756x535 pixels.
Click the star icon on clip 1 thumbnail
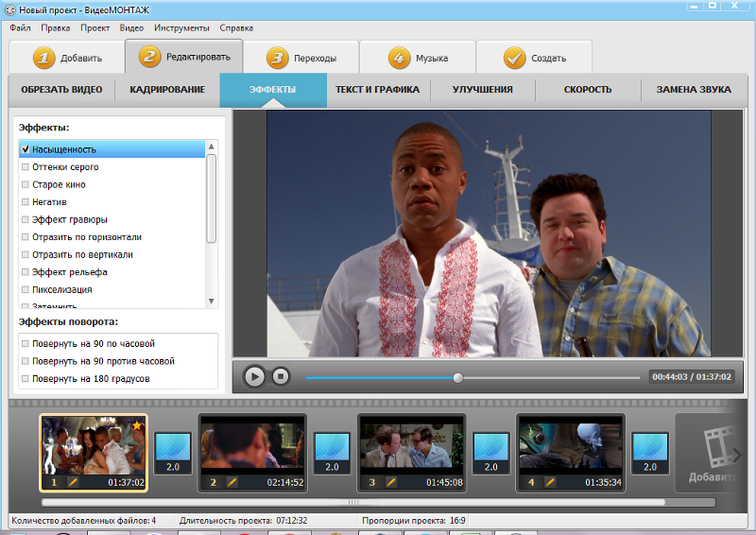(137, 425)
